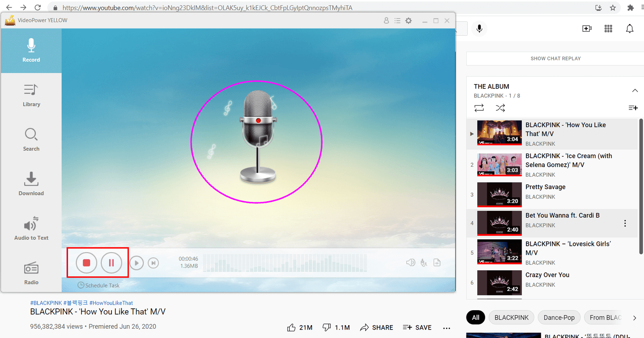Open options menu for Bet You Wanna

pyautogui.click(x=625, y=223)
